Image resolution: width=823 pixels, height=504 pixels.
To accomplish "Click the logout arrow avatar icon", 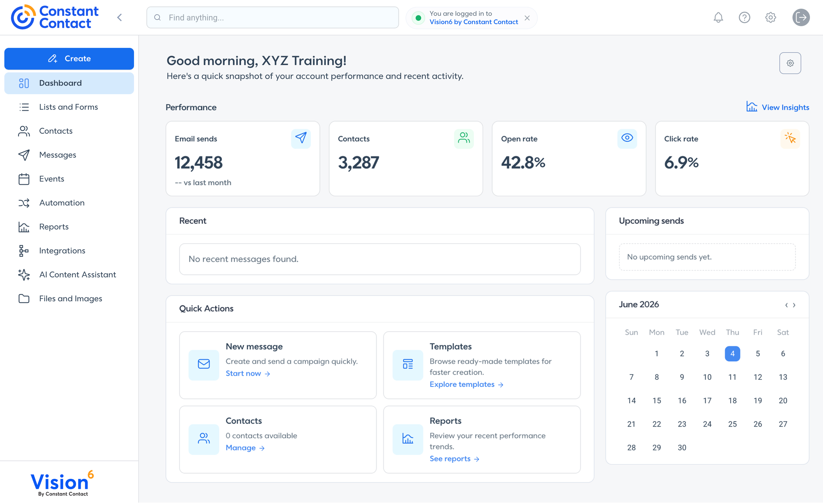I will pyautogui.click(x=801, y=17).
